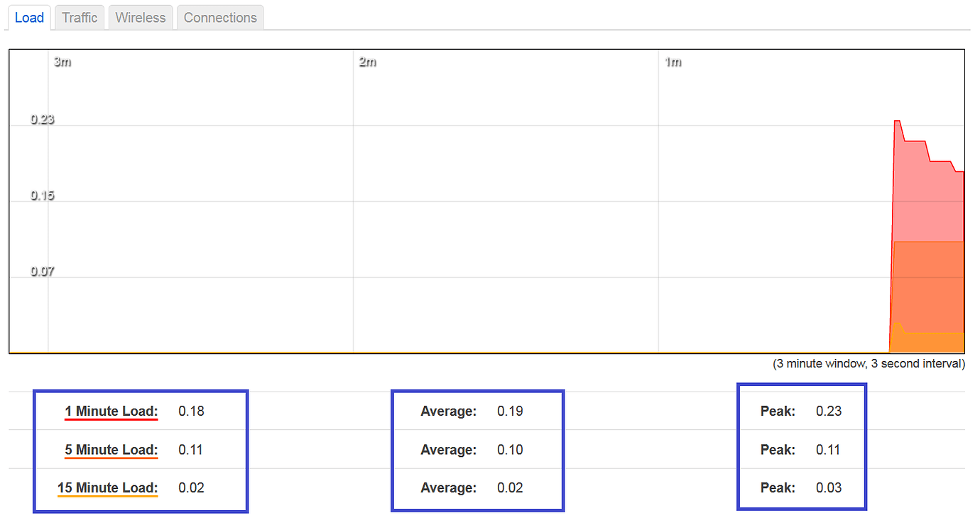Click the 1 Minute Load label
The width and height of the screenshot is (980, 523).
click(111, 411)
